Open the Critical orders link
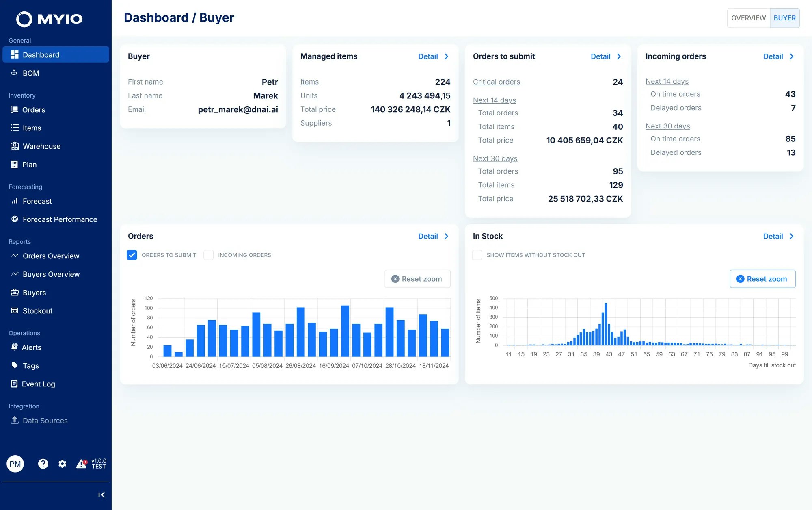Image resolution: width=812 pixels, height=510 pixels. click(496, 82)
